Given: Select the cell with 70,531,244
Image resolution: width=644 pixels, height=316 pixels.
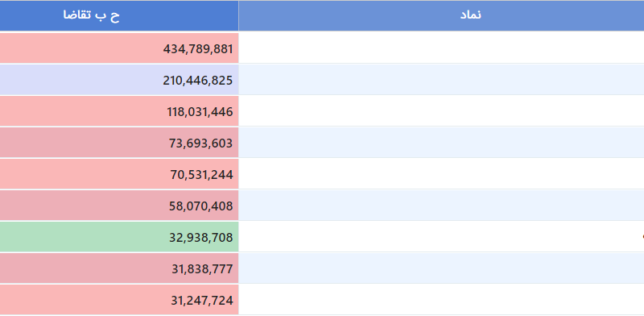Looking at the screenshot, I should 119,174.
